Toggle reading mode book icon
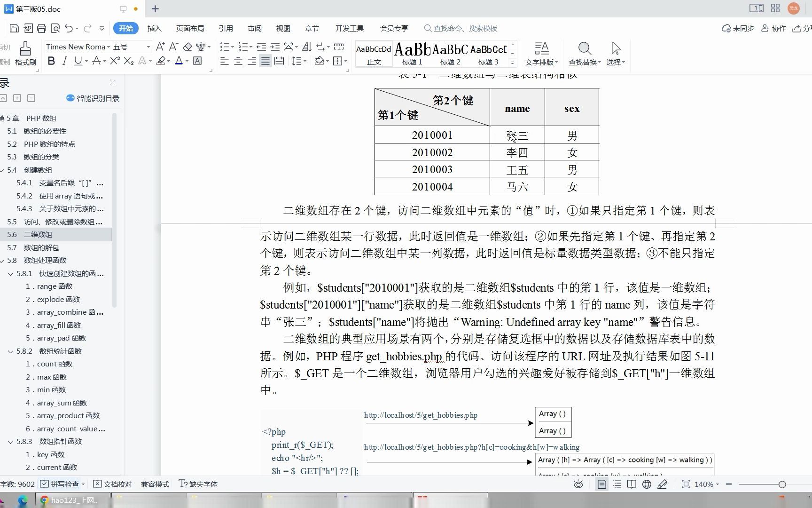812x508 pixels. [632, 484]
